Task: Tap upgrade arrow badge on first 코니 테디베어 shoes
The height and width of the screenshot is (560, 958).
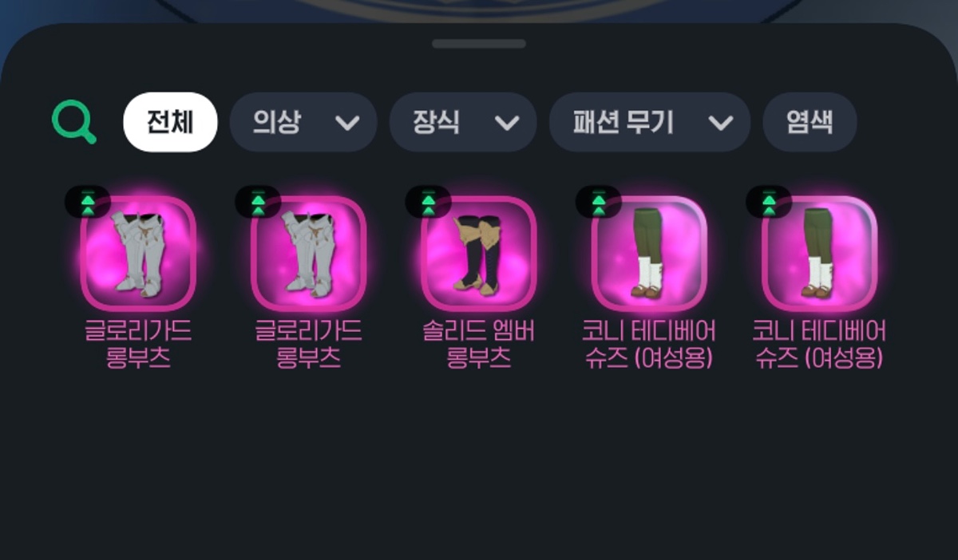Action: (x=599, y=202)
